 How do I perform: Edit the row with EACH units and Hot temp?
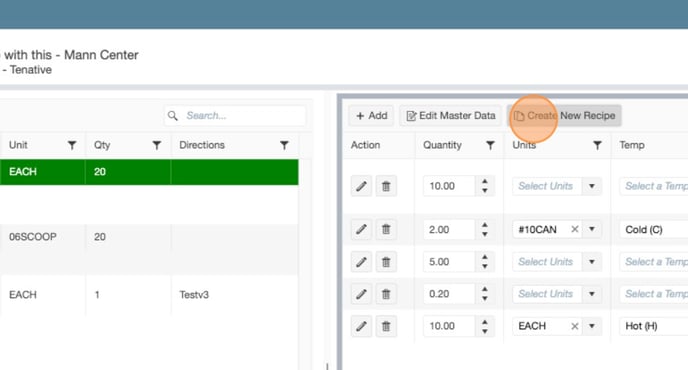[361, 326]
